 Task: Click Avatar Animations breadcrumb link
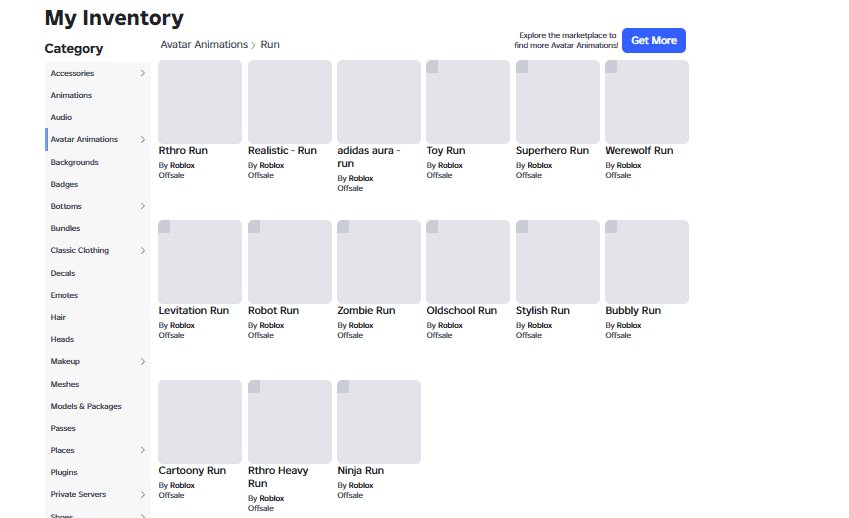204,44
